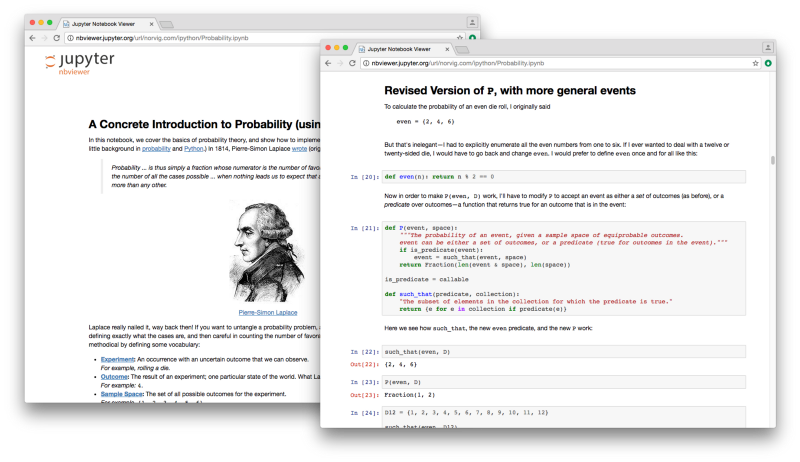Viewport: 800px width, 462px height.
Task: Open new tab in back browser window
Action: click(166, 24)
